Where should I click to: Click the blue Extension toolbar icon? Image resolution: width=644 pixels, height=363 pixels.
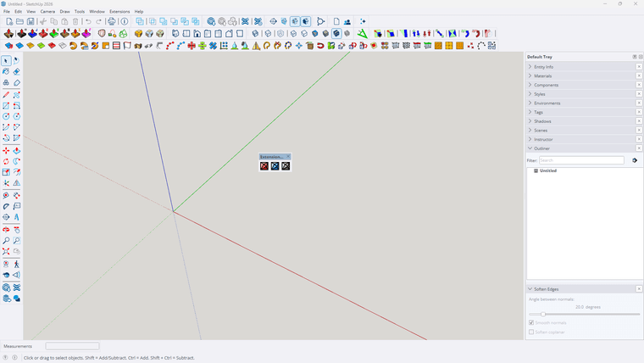pos(275,166)
